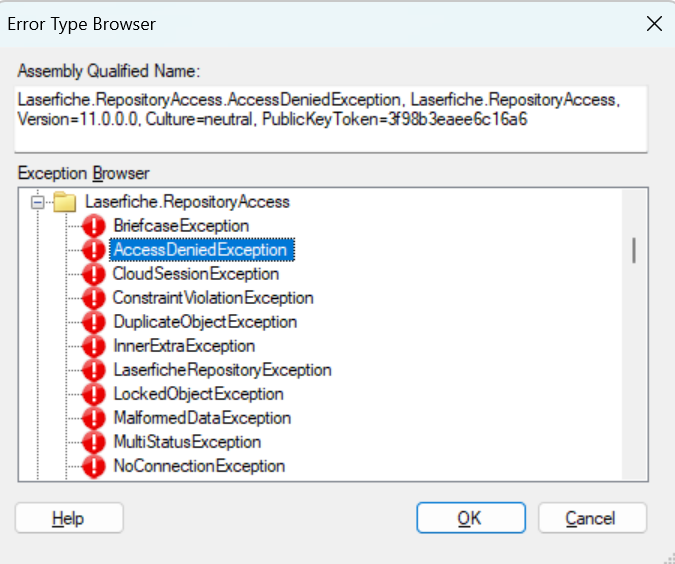
Task: Open Help for this dialog
Action: pyautogui.click(x=69, y=518)
